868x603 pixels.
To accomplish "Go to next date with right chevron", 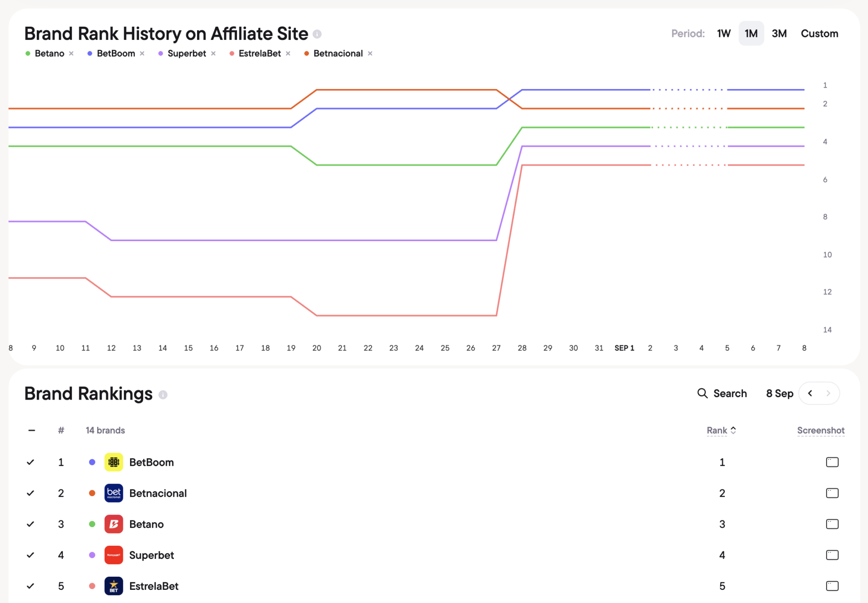I will [x=828, y=393].
